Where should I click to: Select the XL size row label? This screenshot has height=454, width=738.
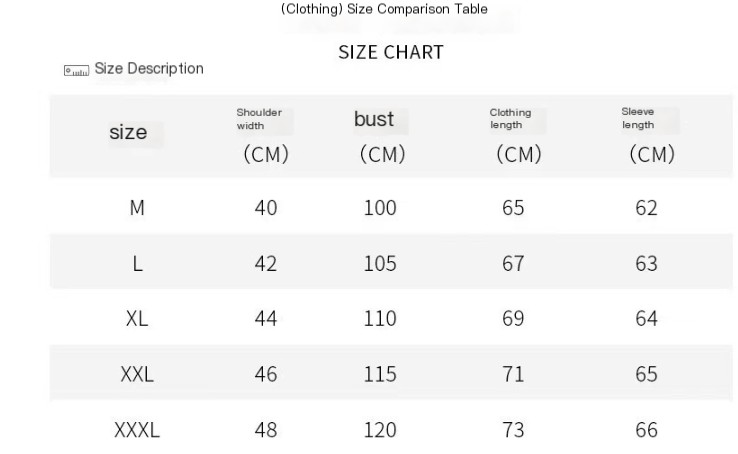(137, 319)
